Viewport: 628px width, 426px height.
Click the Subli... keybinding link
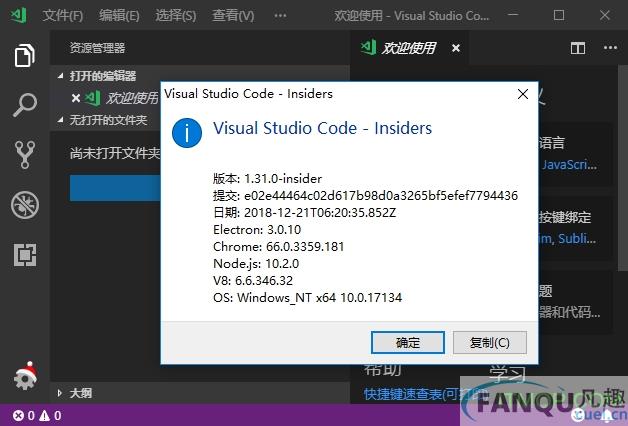click(577, 239)
